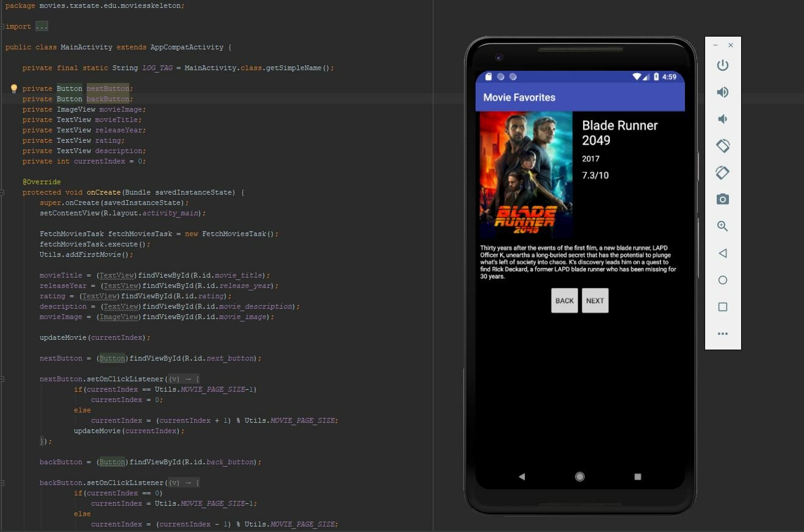The width and height of the screenshot is (804, 532).
Task: Tap the battery icon in phone status bar
Action: [x=656, y=77]
